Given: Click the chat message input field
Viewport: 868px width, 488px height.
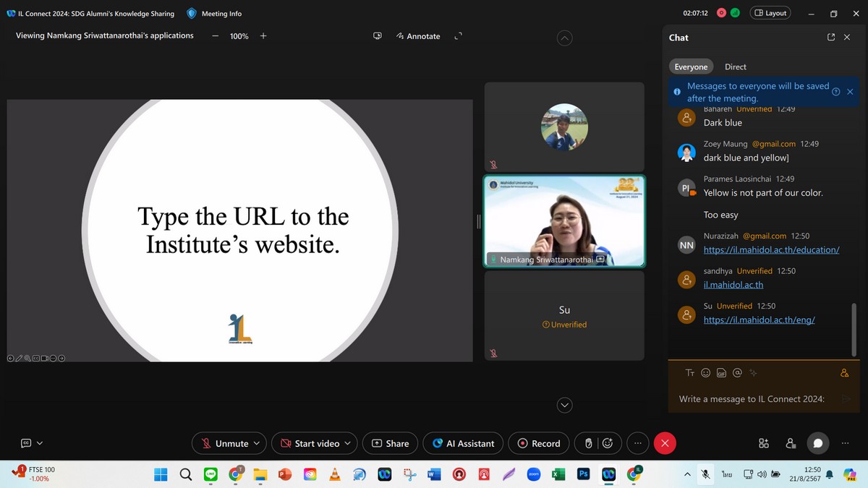Looking at the screenshot, I should coord(752,399).
